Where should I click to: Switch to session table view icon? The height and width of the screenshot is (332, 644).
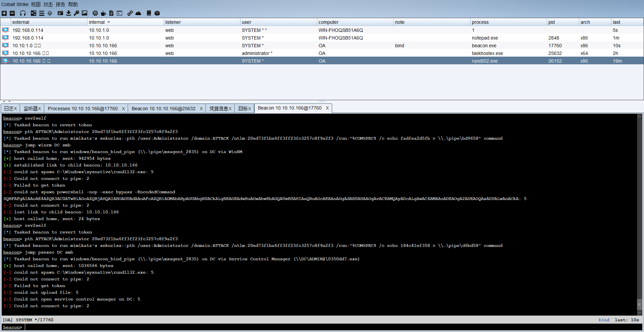point(42,13)
